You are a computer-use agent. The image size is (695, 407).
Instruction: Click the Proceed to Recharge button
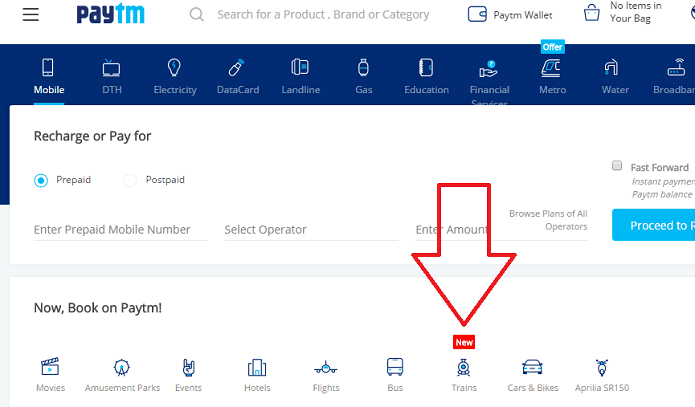click(x=653, y=225)
